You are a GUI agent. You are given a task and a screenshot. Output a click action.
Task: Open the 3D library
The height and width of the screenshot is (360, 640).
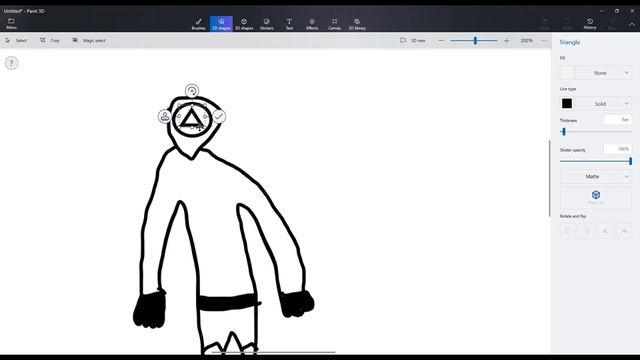357,24
